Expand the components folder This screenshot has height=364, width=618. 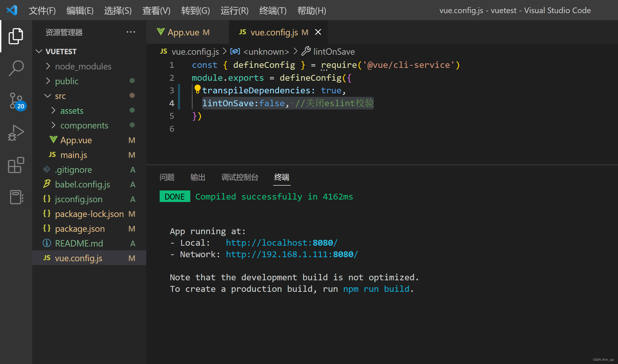point(84,125)
